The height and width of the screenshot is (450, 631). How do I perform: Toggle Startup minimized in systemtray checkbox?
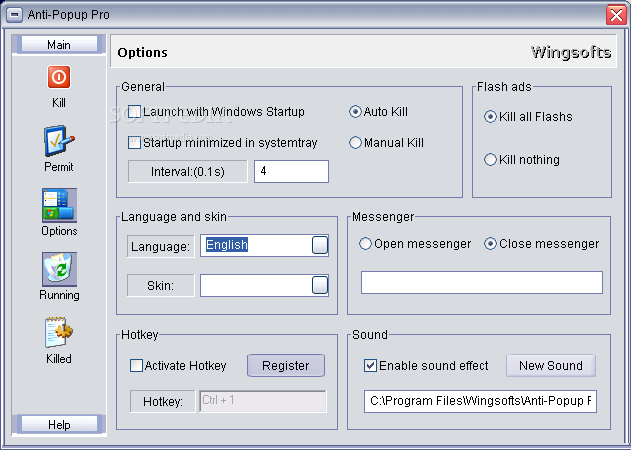(134, 142)
